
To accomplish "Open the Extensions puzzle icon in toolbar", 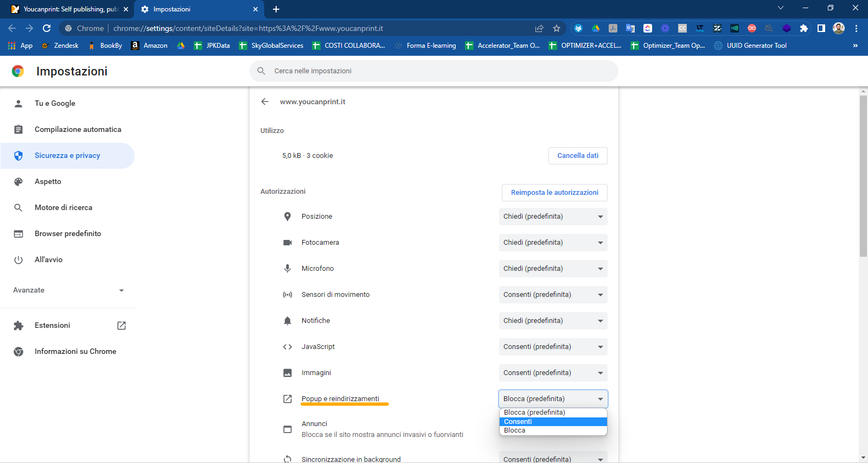I will 803,28.
